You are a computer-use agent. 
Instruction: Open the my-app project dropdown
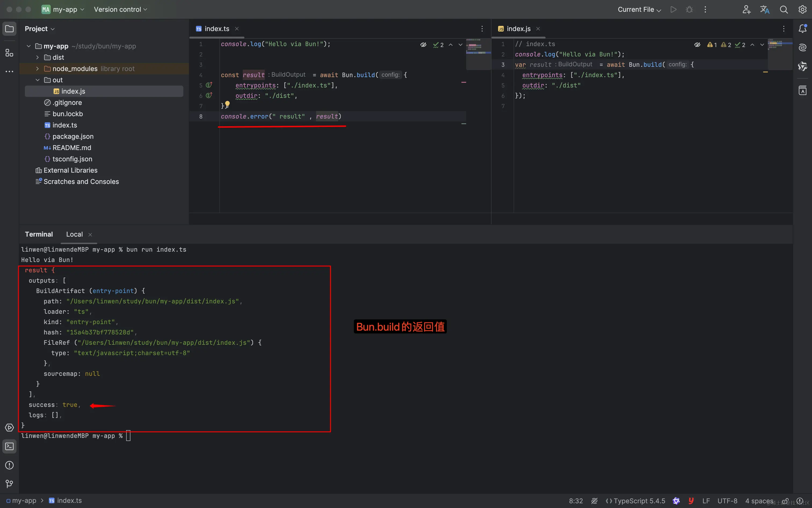coord(63,9)
